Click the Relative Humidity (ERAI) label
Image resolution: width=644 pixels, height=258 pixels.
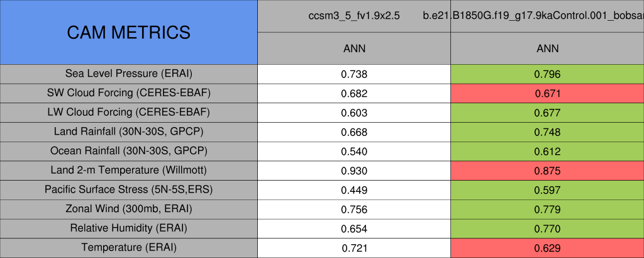(x=128, y=228)
